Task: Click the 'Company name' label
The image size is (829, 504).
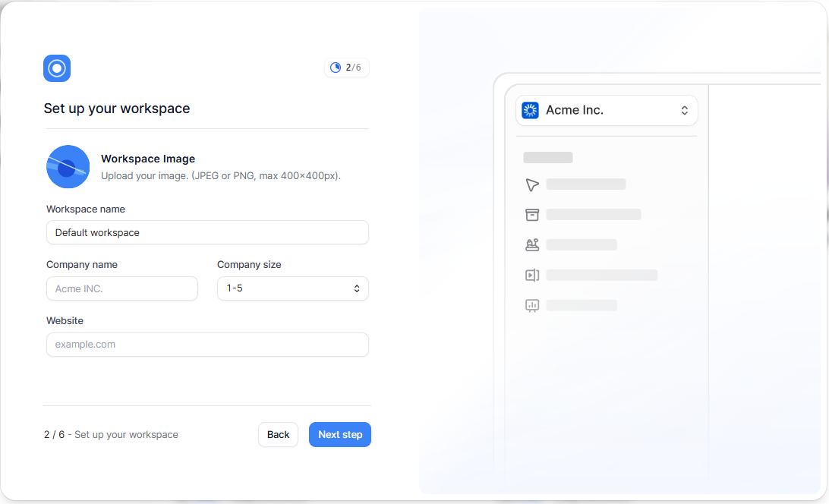Action: (82, 264)
